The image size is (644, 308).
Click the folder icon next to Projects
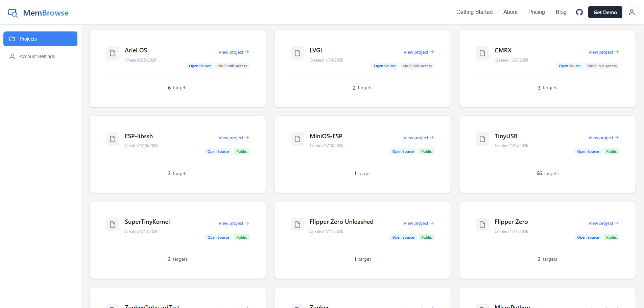coord(13,39)
